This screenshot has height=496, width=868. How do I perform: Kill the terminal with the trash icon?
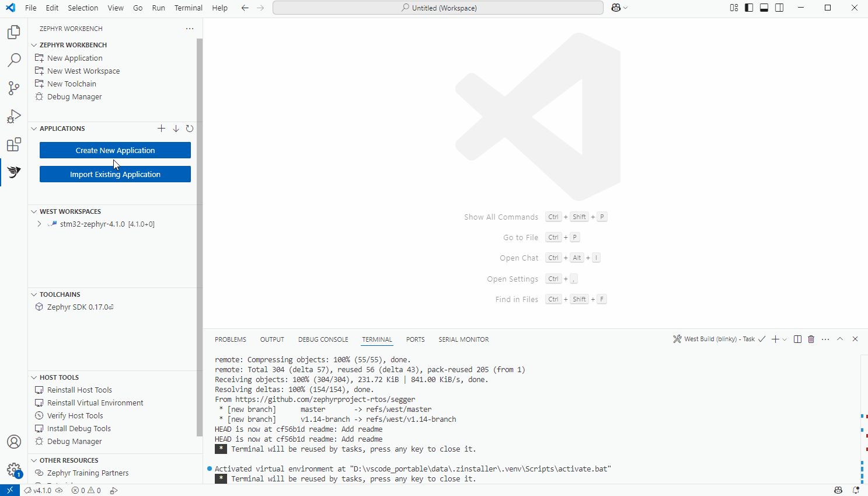click(x=811, y=339)
